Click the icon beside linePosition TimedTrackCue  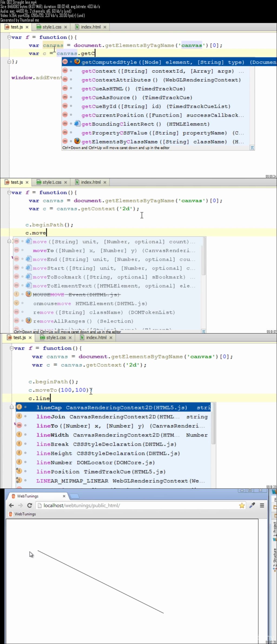click(x=19, y=471)
